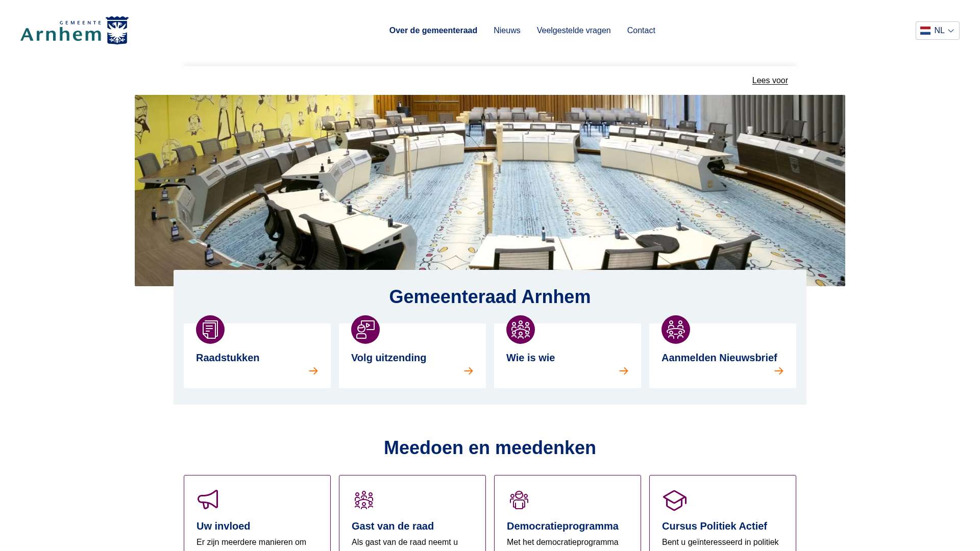Click the Democratieprogramma people icon
The width and height of the screenshot is (980, 551).
tap(519, 500)
